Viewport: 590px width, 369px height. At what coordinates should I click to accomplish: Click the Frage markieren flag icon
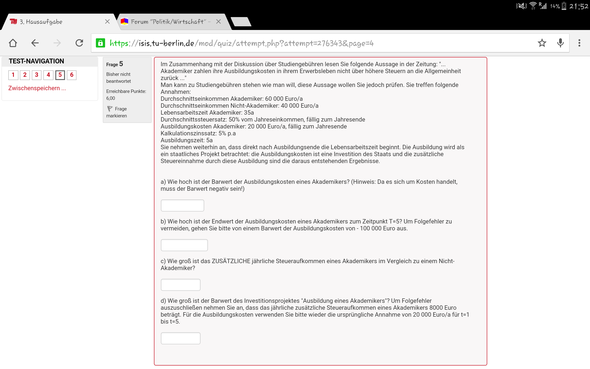click(x=109, y=109)
